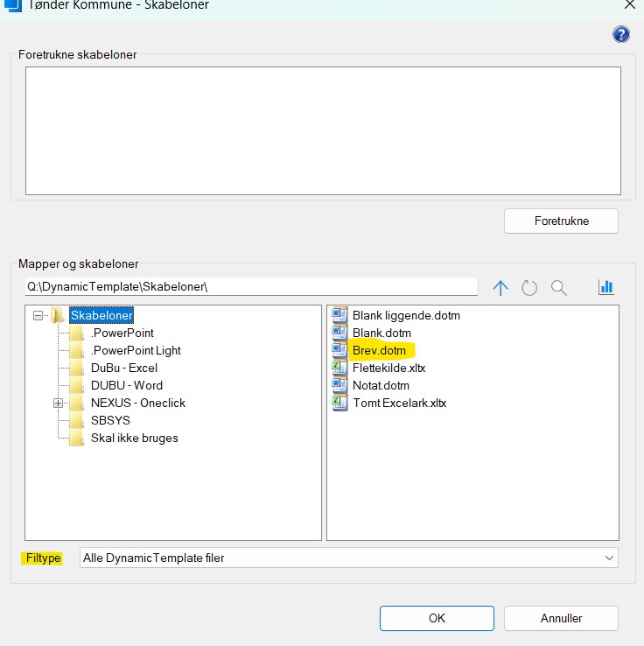This screenshot has width=644, height=646.
Task: Select the DuBu - Excel folder
Action: tap(123, 368)
